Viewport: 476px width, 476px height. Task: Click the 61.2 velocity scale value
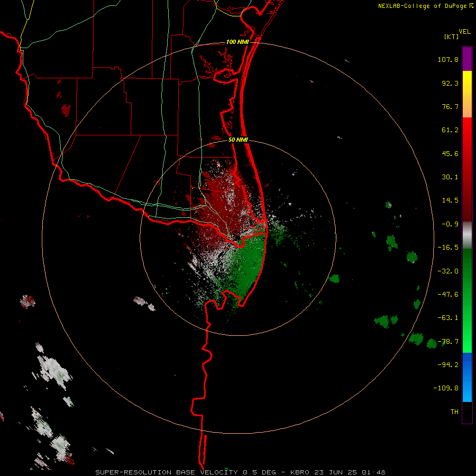click(x=450, y=130)
